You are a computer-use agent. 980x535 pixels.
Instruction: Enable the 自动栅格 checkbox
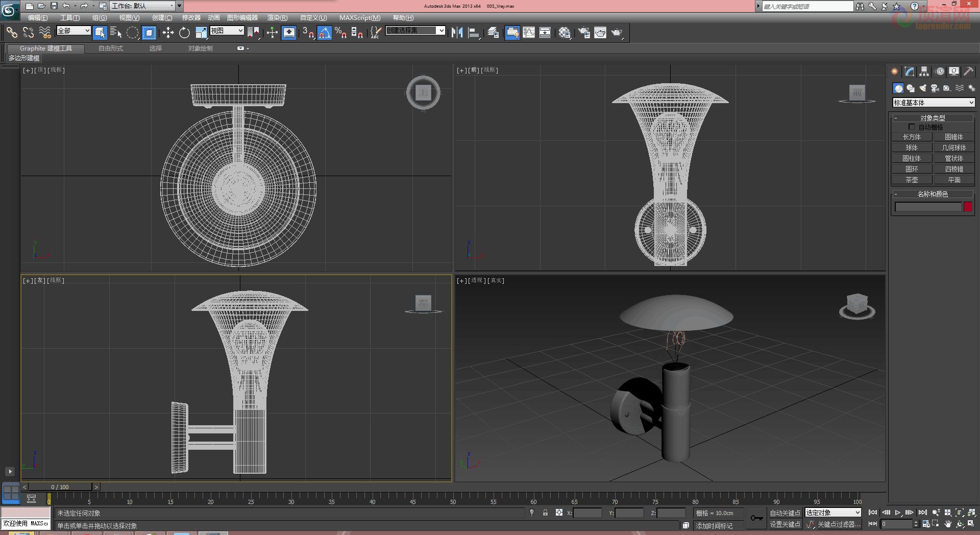tap(912, 127)
